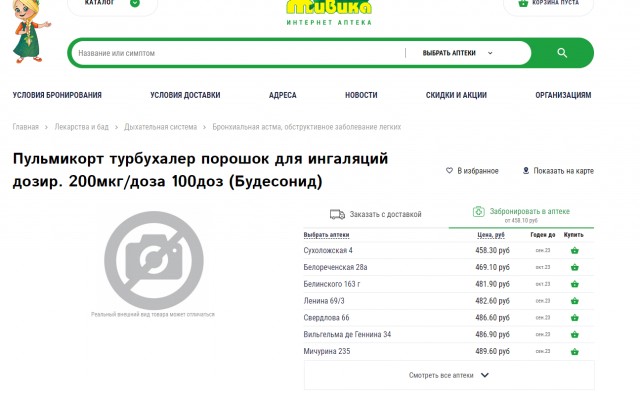Go to Лекарства и бад breadcrumb
This screenshot has width=640, height=396.
[x=82, y=127]
